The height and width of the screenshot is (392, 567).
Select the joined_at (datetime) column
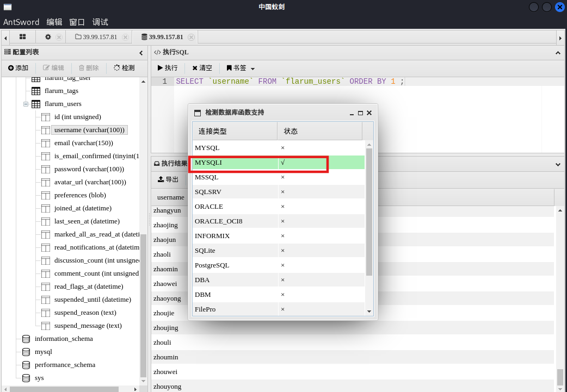(x=83, y=208)
